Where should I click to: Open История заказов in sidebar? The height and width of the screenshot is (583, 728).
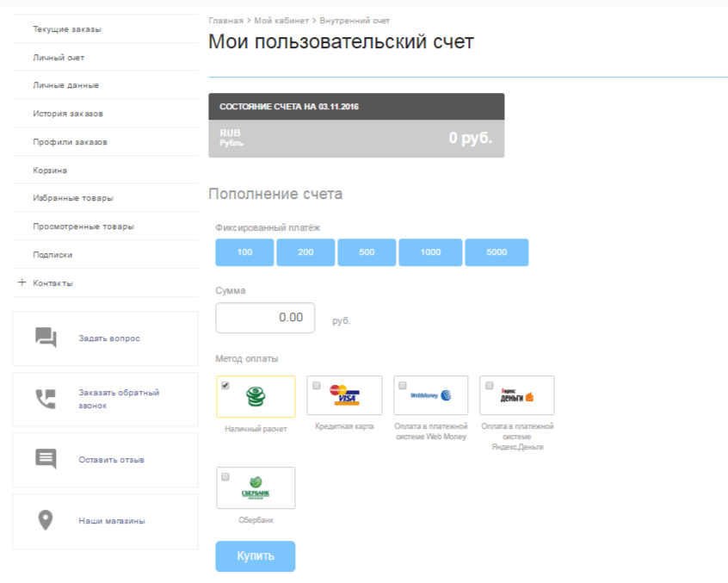69,114
